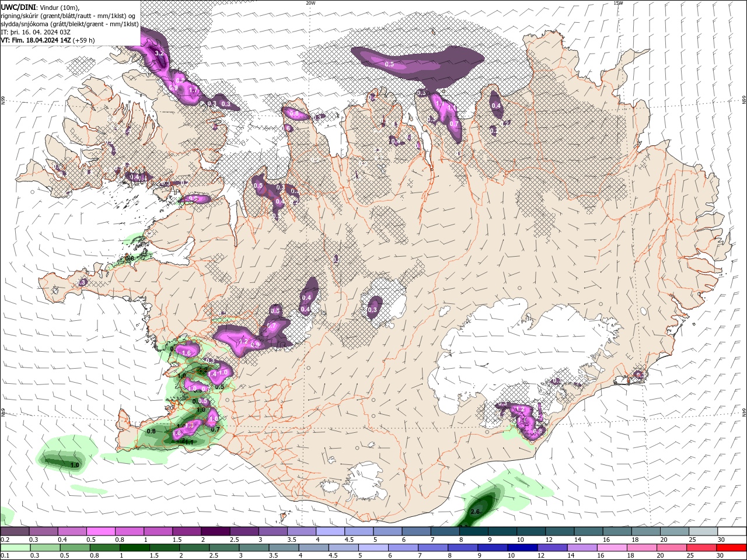This screenshot has width=747, height=560.
Task: Pick the pale gray swatch between 25 and 30
Action: click(x=703, y=531)
